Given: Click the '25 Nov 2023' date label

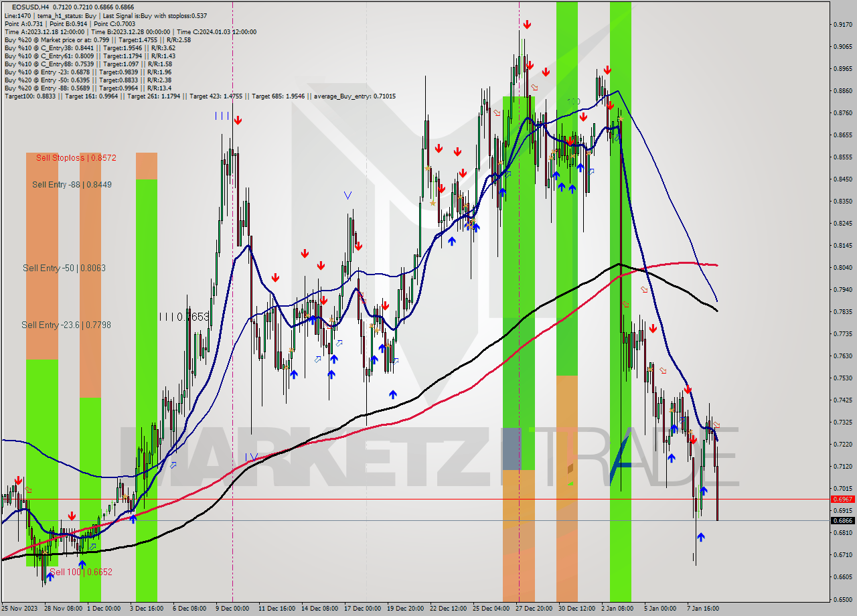Looking at the screenshot, I should point(19,609).
